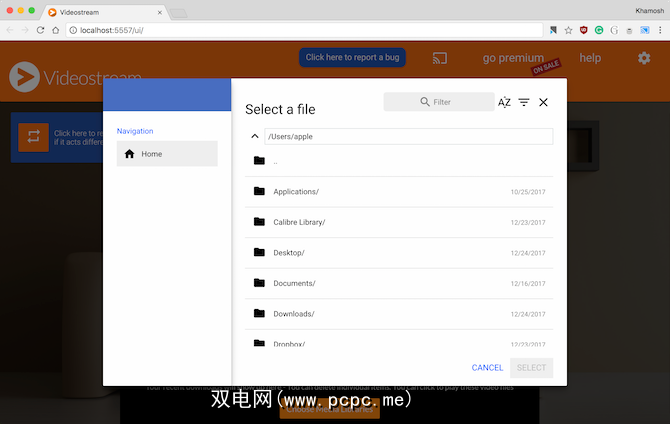Go up one directory with the chevron

click(x=255, y=136)
